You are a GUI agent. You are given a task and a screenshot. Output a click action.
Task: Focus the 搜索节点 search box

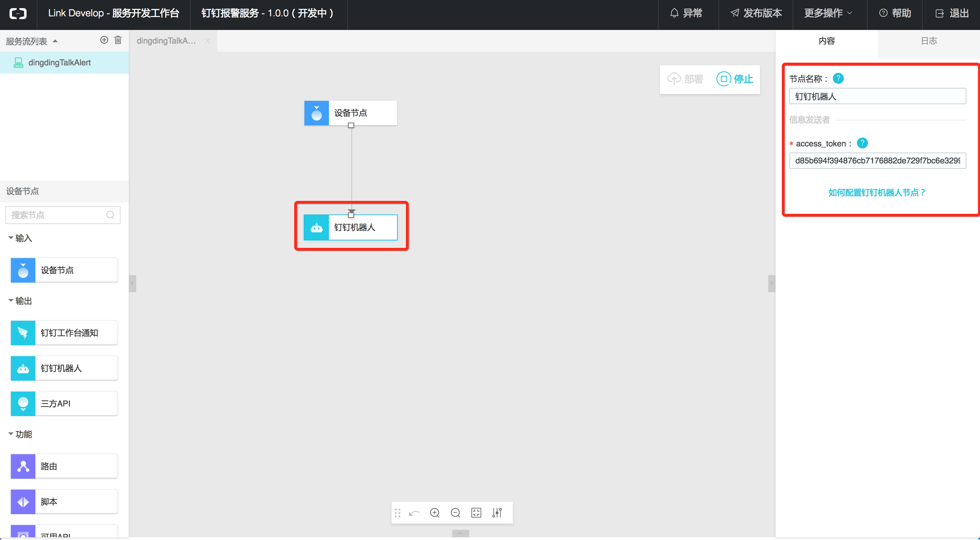[63, 215]
